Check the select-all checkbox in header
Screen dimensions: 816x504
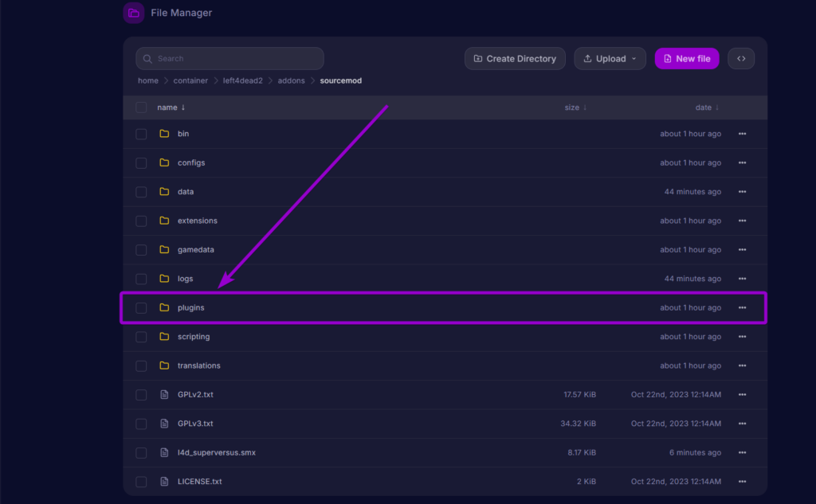141,107
